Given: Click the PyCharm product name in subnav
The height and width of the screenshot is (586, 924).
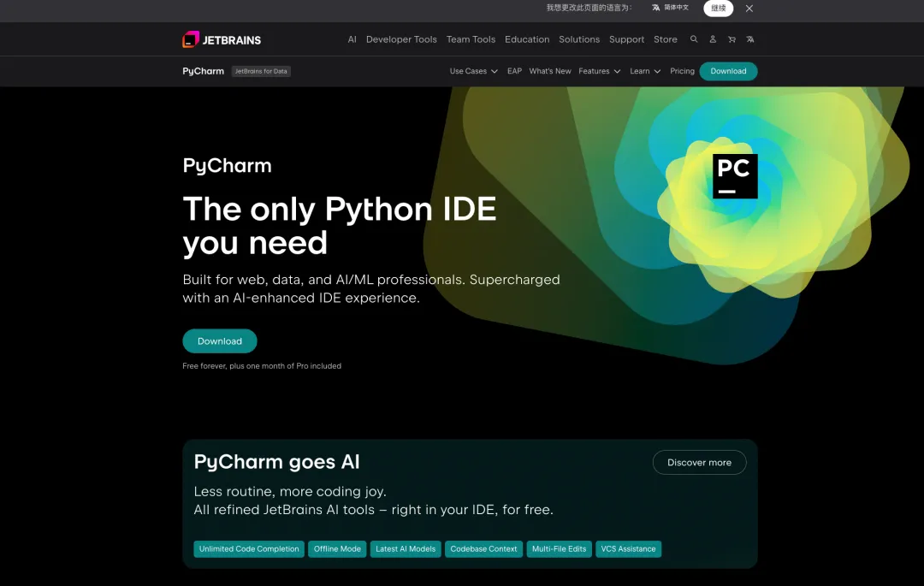Looking at the screenshot, I should 204,71.
